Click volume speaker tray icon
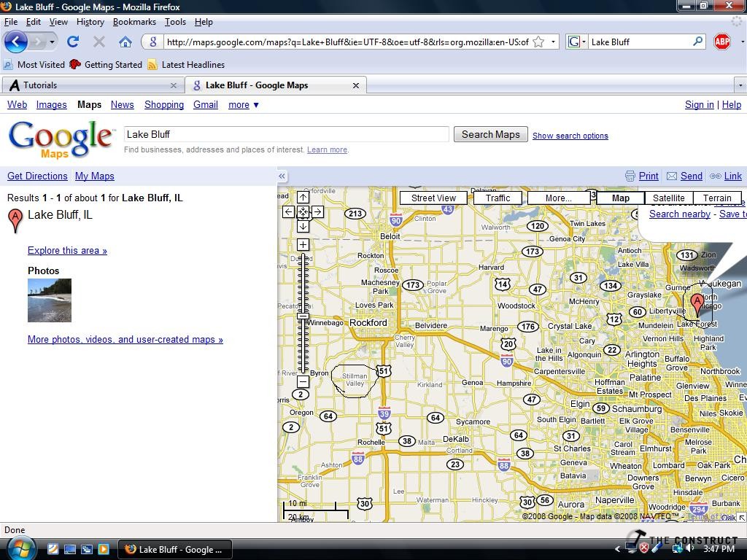 coord(690,548)
